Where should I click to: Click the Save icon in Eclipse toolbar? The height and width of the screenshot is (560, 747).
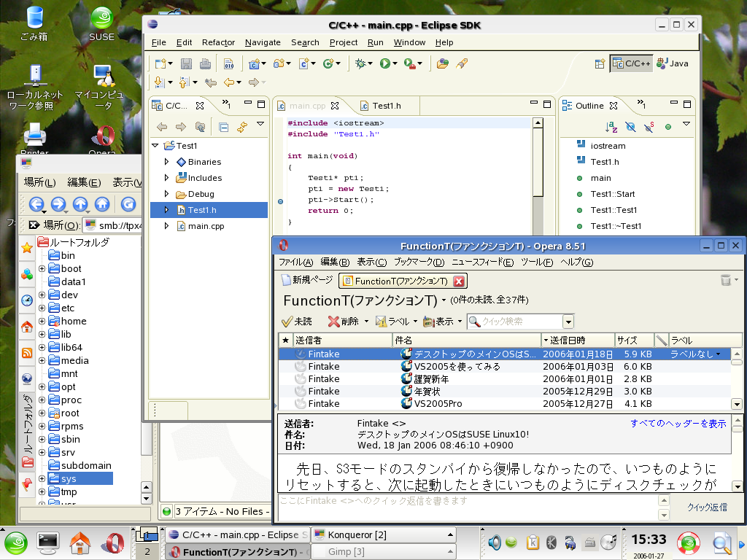pos(186,63)
